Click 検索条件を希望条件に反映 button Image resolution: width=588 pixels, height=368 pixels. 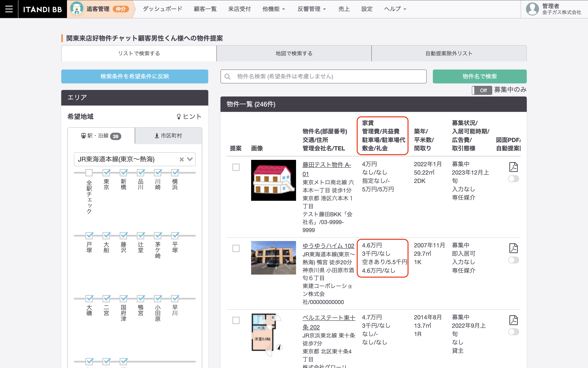pyautogui.click(x=135, y=76)
